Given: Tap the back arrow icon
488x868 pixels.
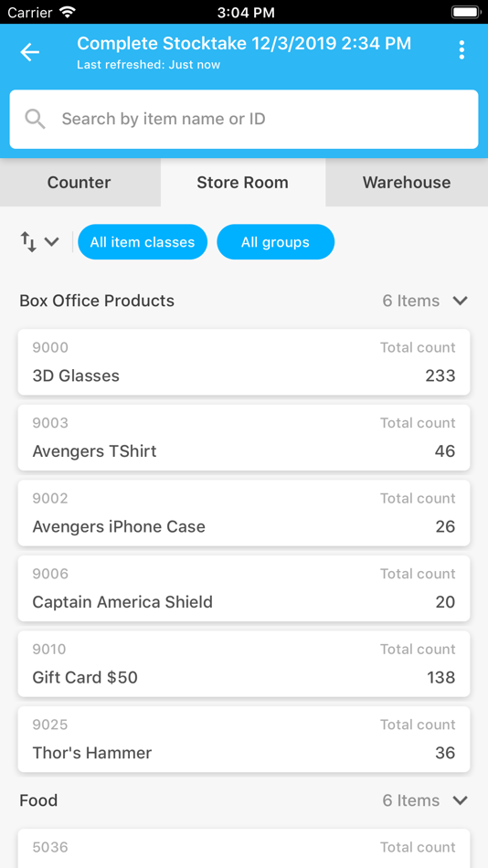Looking at the screenshot, I should tap(30, 52).
